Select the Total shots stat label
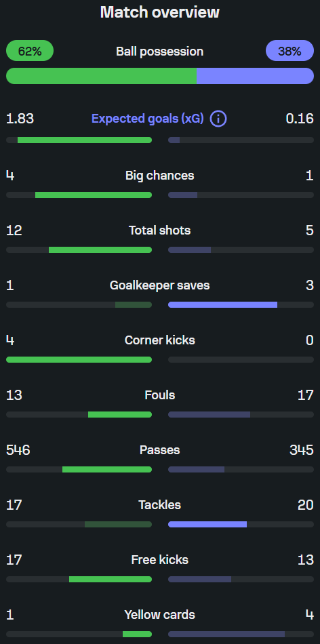The width and height of the screenshot is (320, 644). [160, 230]
